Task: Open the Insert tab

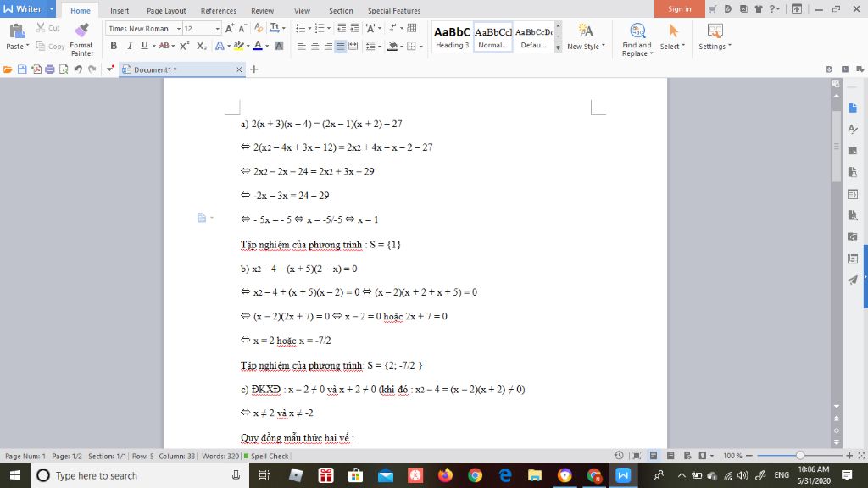Action: click(120, 10)
